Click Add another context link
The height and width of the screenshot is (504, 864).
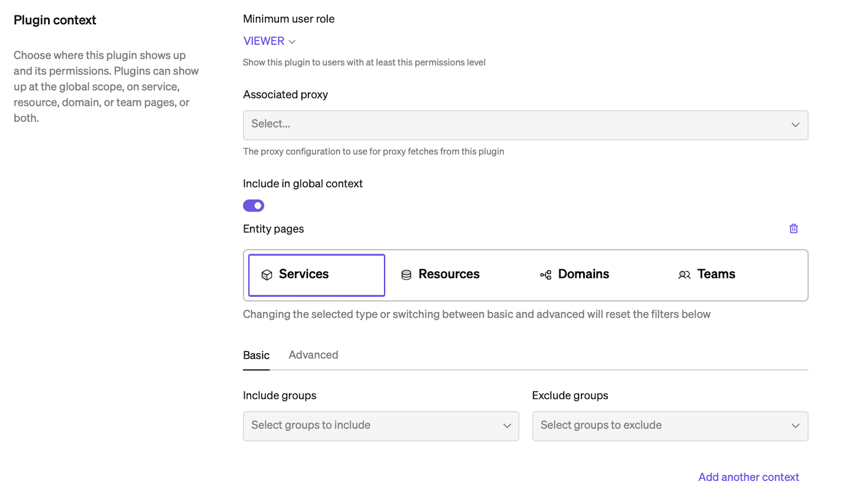[748, 477]
